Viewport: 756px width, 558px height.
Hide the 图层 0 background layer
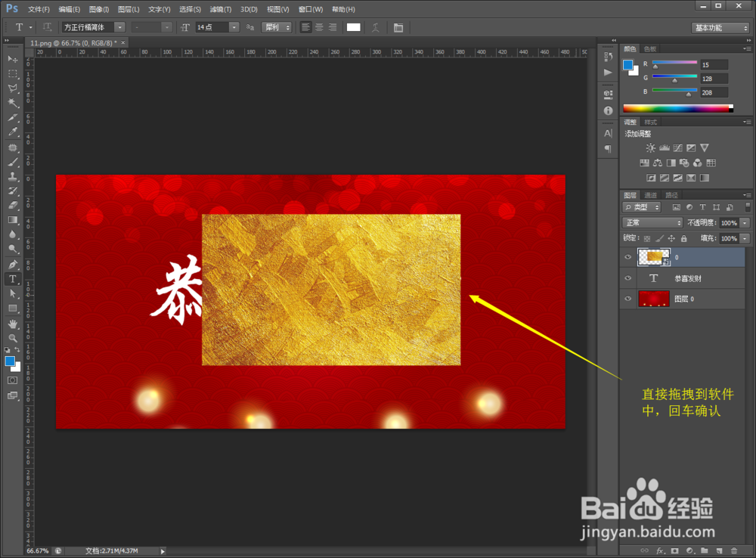[627, 299]
